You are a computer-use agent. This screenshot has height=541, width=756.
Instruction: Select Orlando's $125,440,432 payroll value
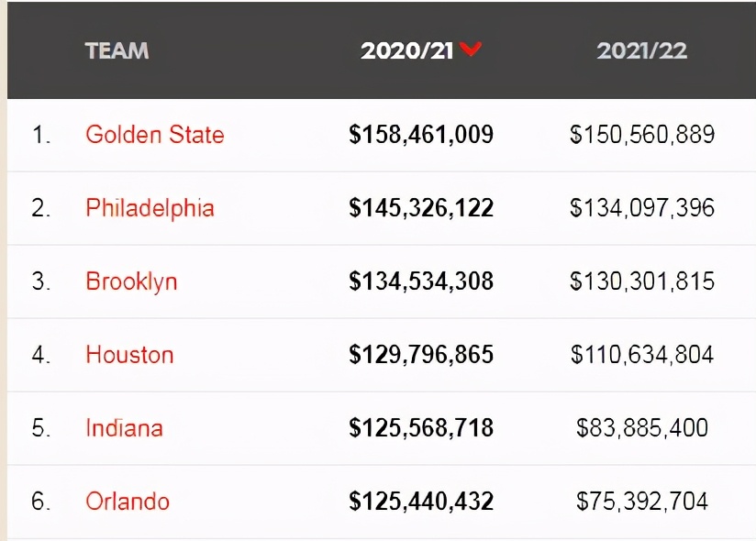421,502
